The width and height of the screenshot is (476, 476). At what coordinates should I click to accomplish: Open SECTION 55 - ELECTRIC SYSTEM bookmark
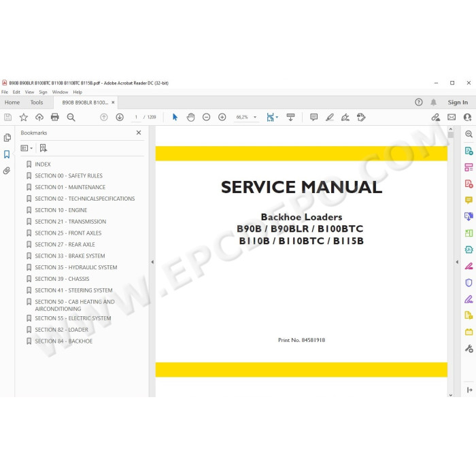(73, 318)
